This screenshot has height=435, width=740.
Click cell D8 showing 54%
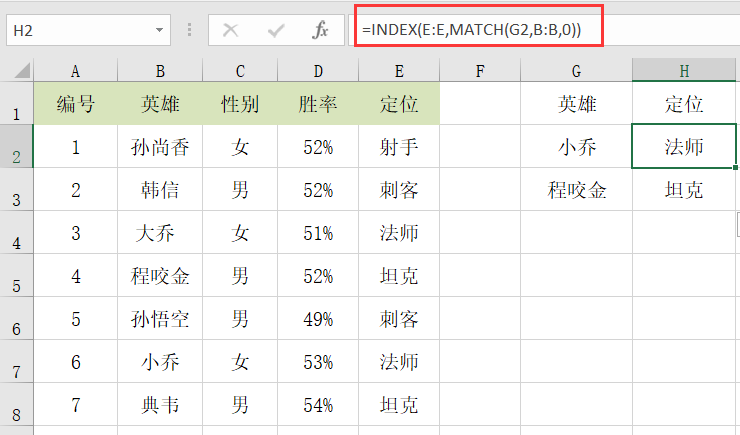(318, 405)
